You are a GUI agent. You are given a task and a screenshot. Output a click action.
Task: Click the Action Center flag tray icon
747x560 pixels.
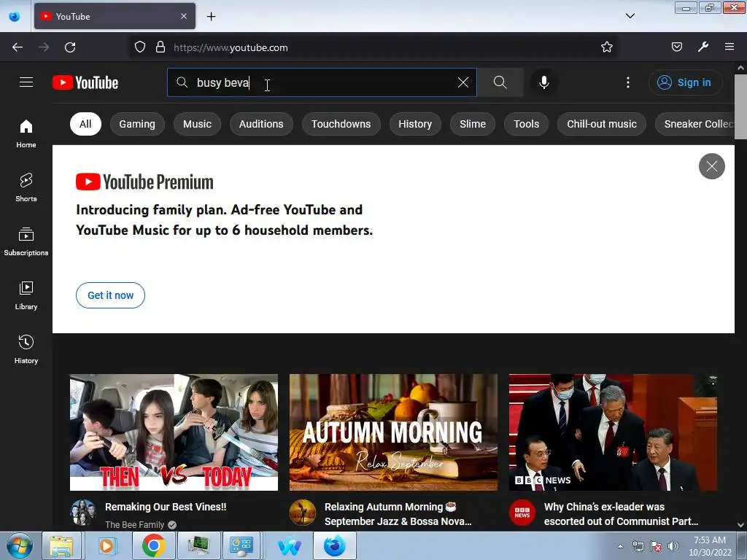point(656,546)
